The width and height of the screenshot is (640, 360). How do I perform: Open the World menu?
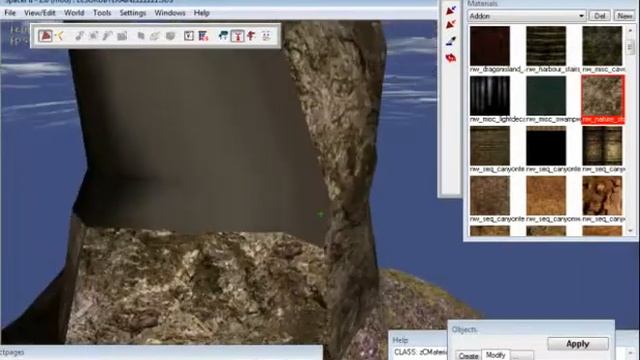(x=74, y=13)
